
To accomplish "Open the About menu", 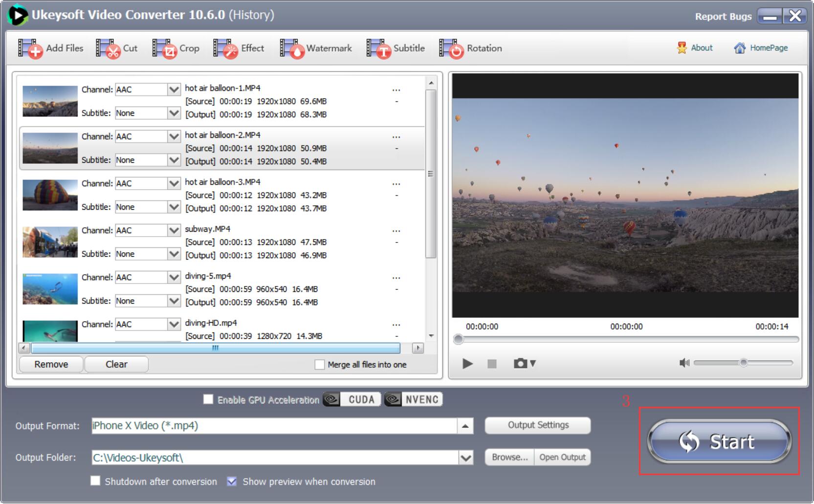I will (x=695, y=47).
